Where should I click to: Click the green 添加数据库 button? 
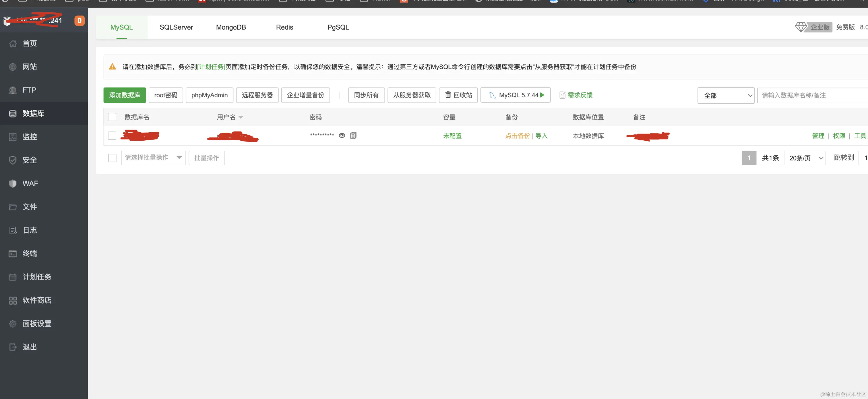(124, 95)
